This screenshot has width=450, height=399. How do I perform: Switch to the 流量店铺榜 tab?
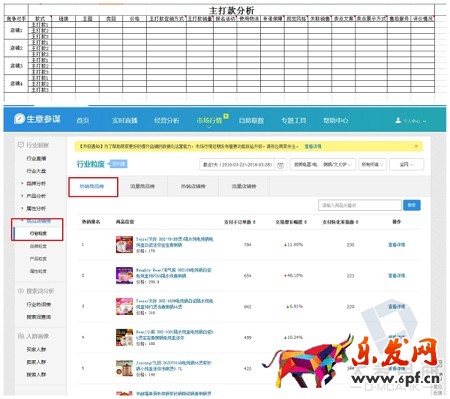tap(244, 186)
